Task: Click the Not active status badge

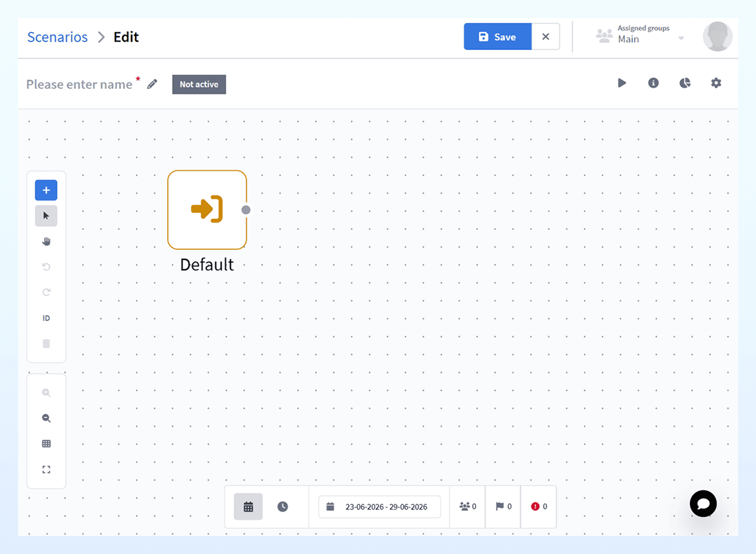Action: pos(199,84)
